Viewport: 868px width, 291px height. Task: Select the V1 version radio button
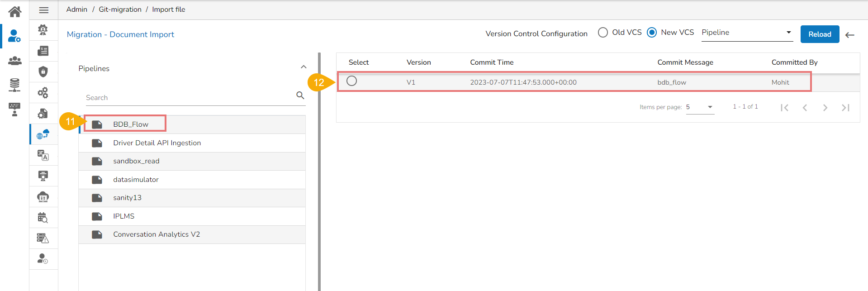point(351,81)
